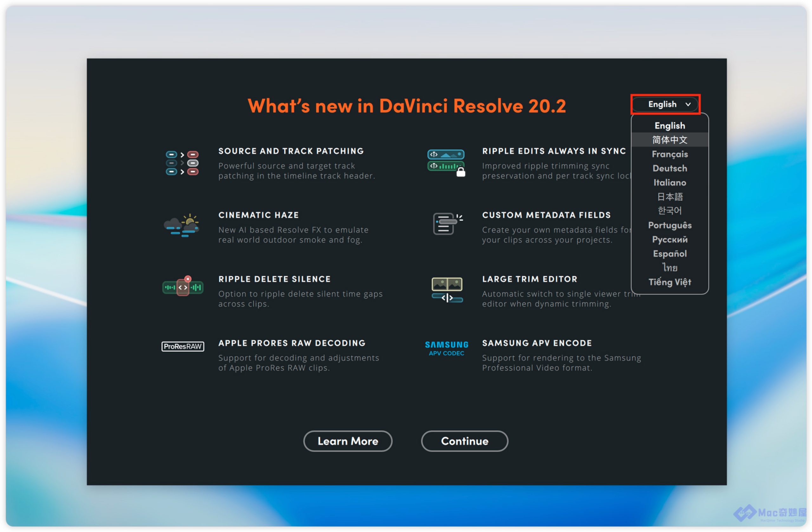
Task: Open the English language dropdown
Action: pyautogui.click(x=665, y=104)
